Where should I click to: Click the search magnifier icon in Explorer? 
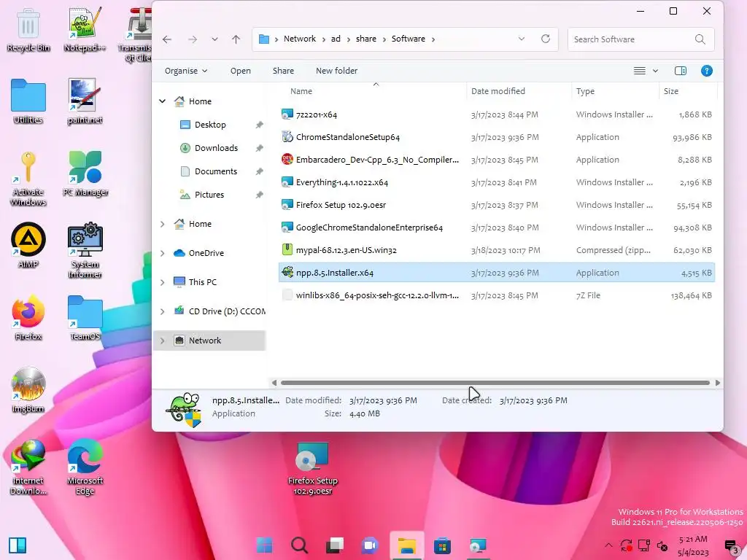click(x=700, y=39)
